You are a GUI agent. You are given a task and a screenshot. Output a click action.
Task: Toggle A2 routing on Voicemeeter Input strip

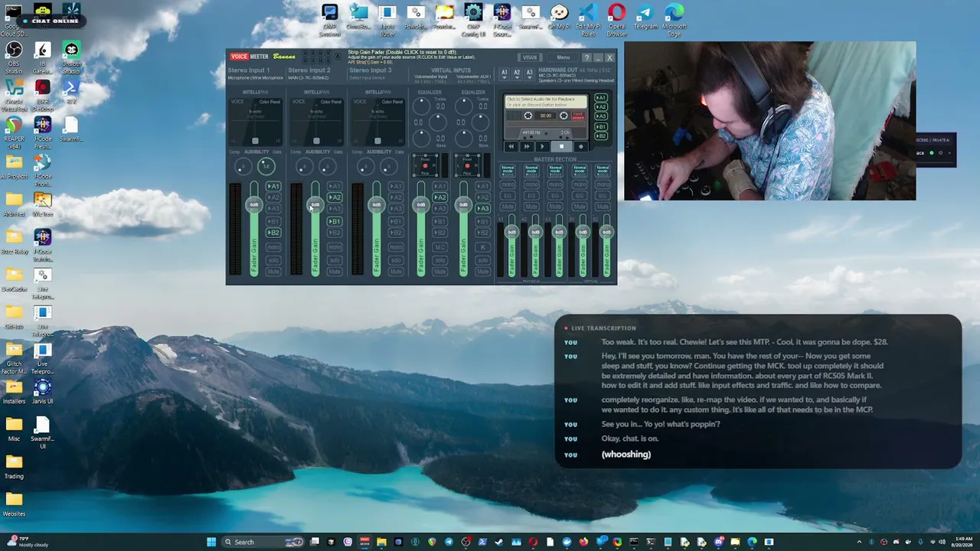[x=440, y=197]
